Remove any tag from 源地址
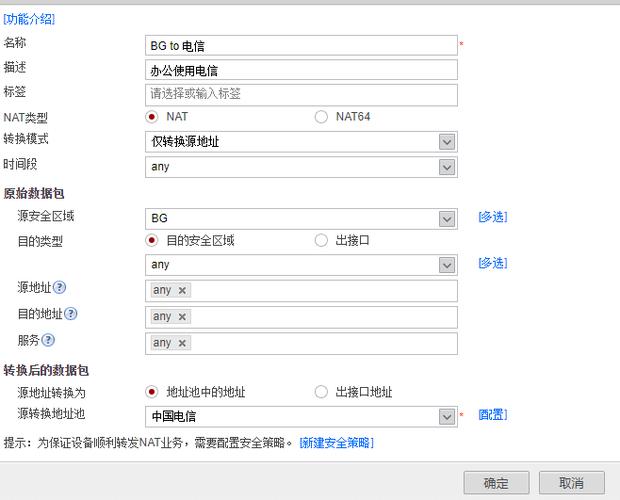The image size is (620, 500). point(182,291)
